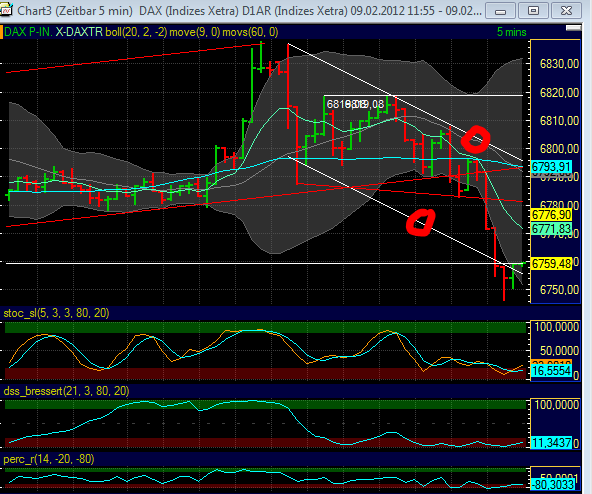Select the green 6771,83 price tag
Image resolution: width=592 pixels, height=494 pixels.
pyautogui.click(x=551, y=228)
